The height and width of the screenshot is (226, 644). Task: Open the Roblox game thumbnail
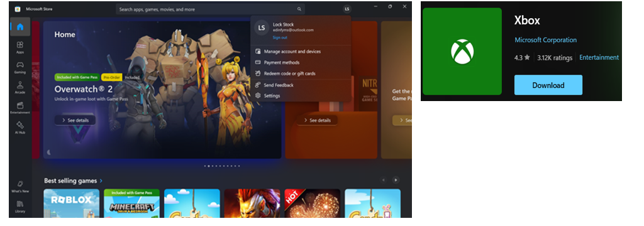72,203
